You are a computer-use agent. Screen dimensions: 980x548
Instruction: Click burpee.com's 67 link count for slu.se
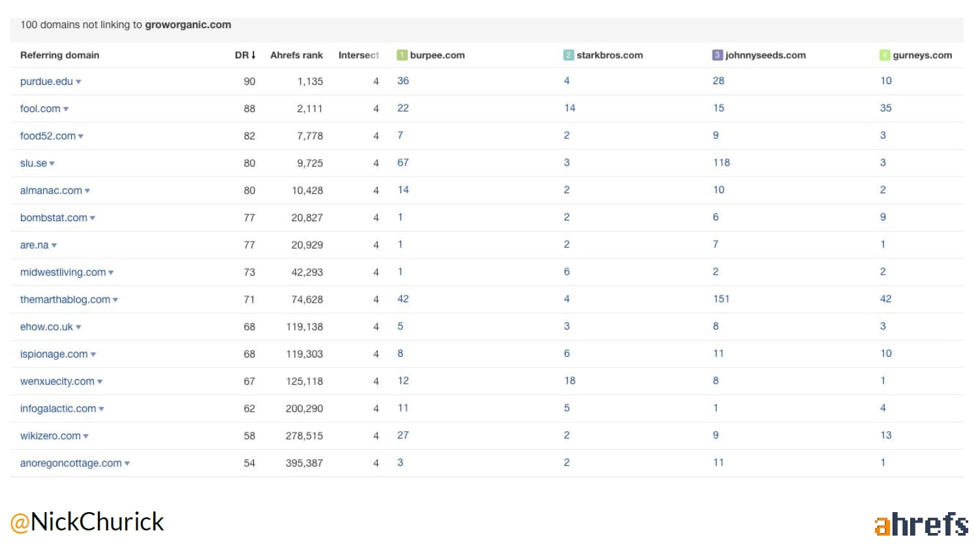click(x=403, y=163)
